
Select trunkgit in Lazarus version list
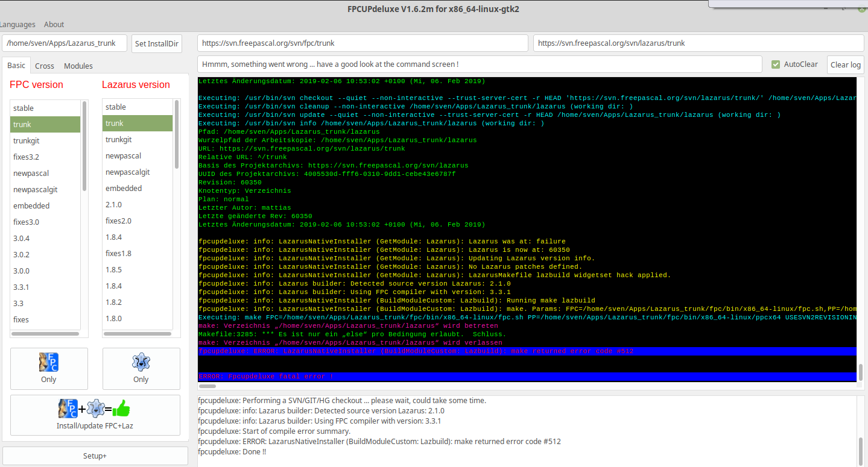[119, 139]
